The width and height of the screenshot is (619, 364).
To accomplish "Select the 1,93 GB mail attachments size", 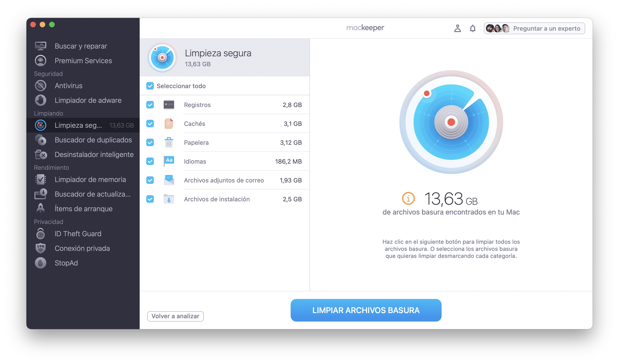I will tap(291, 180).
